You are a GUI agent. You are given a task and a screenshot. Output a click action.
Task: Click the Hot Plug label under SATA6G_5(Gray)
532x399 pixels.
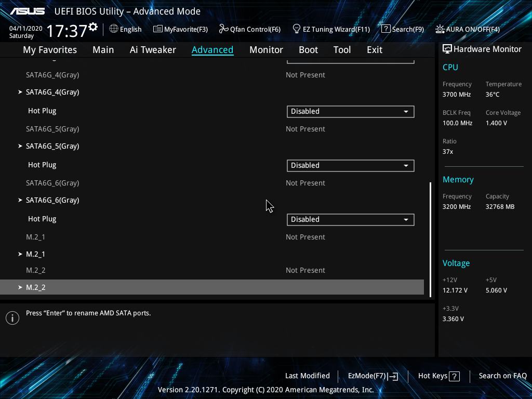pyautogui.click(x=42, y=165)
